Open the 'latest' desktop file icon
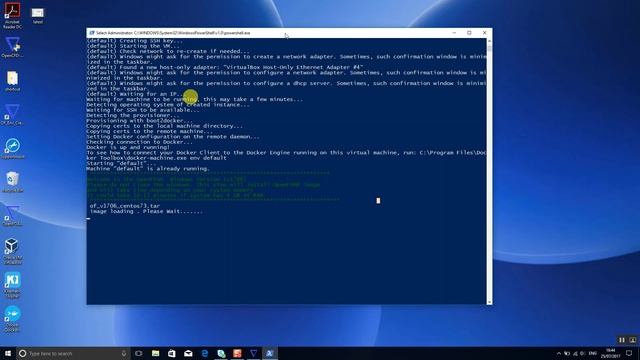 tap(38, 16)
